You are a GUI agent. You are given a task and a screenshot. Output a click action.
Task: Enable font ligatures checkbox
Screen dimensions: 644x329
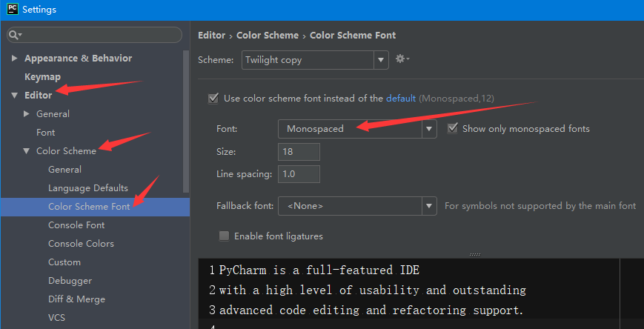point(224,236)
